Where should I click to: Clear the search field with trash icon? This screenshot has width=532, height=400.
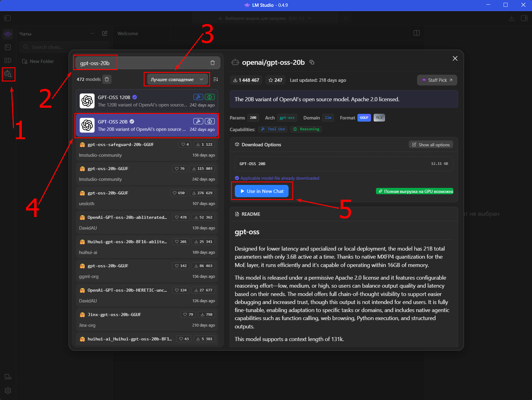213,63
